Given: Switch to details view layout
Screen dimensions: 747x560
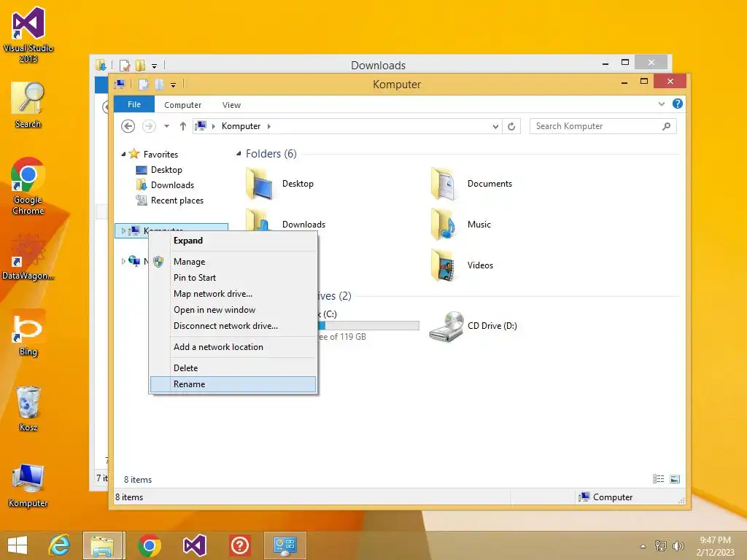Looking at the screenshot, I should tap(659, 479).
